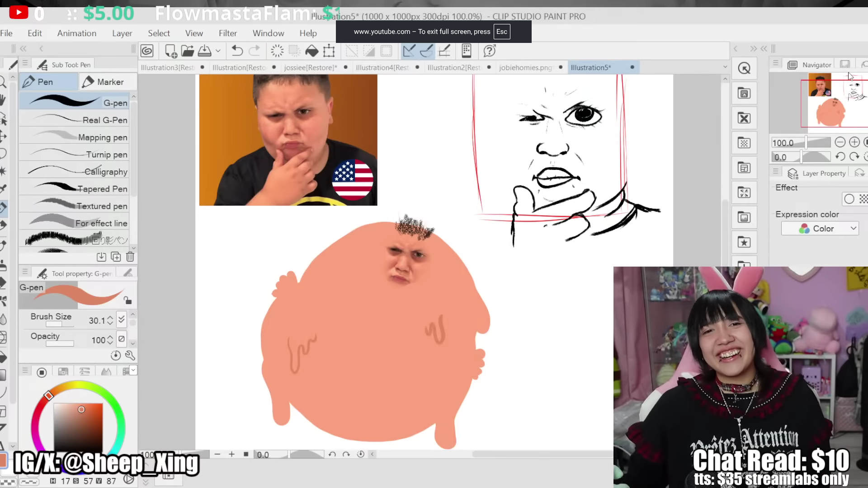Toggle border effect in Layer Property
Image resolution: width=868 pixels, height=488 pixels.
(849, 199)
